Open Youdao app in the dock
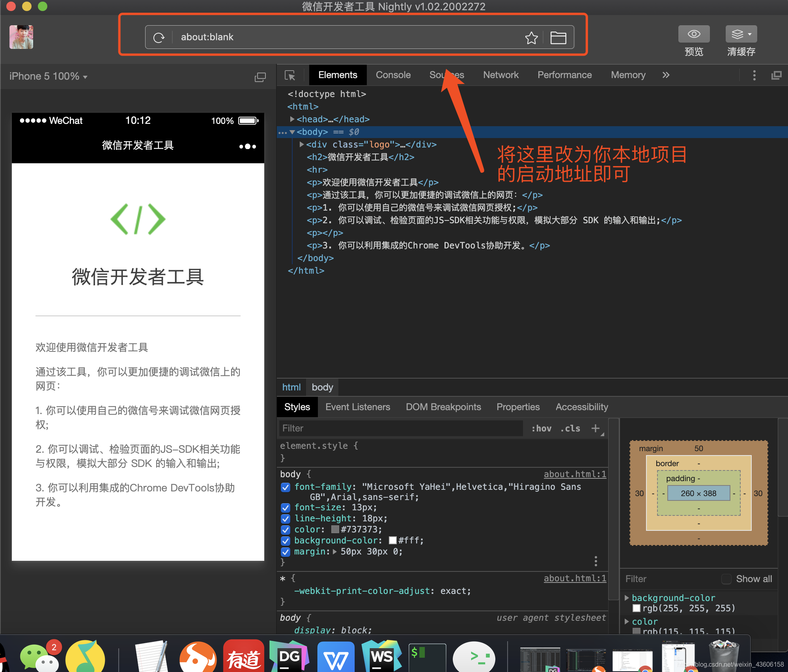 244,657
